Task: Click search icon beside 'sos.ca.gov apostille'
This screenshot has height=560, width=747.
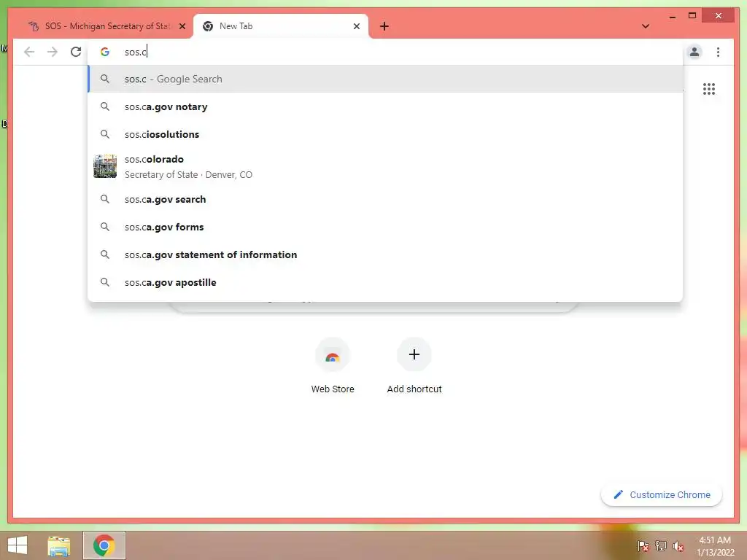Action: (x=105, y=282)
